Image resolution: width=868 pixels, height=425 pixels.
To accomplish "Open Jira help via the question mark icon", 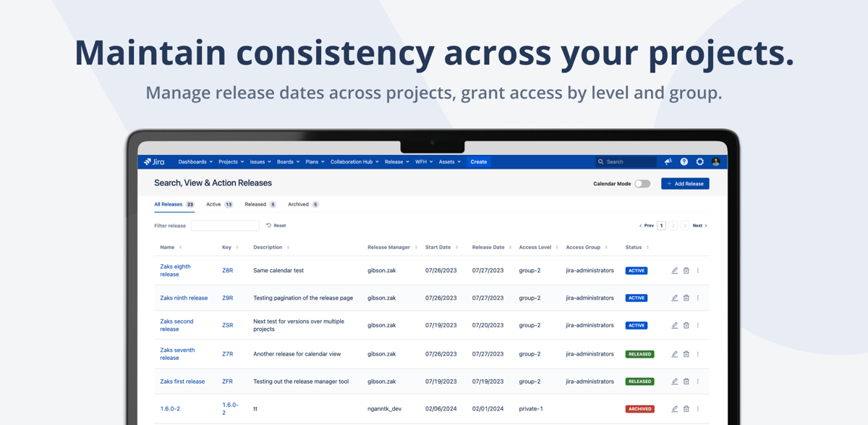I will [684, 161].
